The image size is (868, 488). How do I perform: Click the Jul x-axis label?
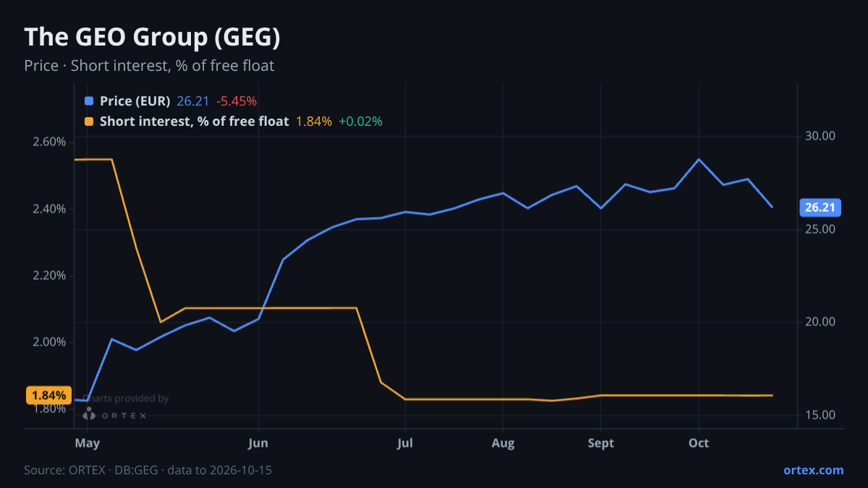405,443
